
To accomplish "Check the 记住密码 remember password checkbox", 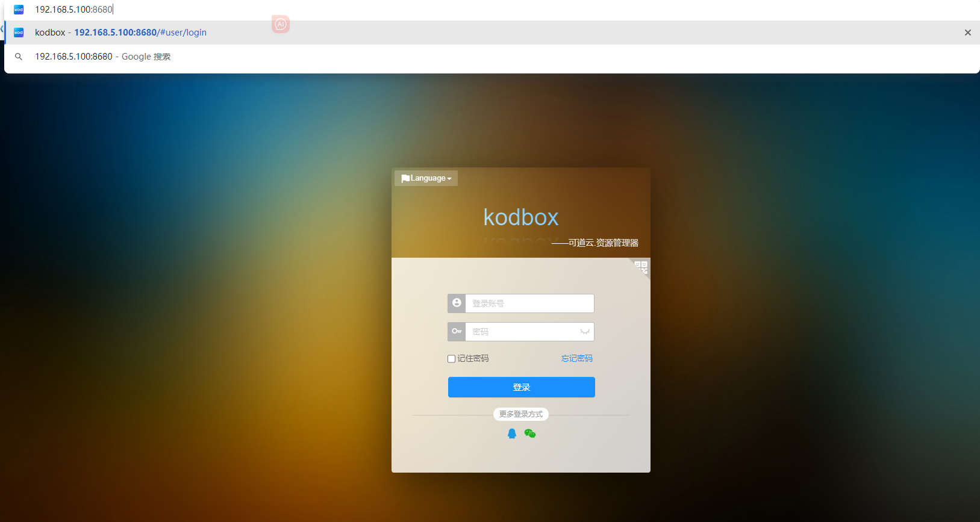I will [x=451, y=359].
